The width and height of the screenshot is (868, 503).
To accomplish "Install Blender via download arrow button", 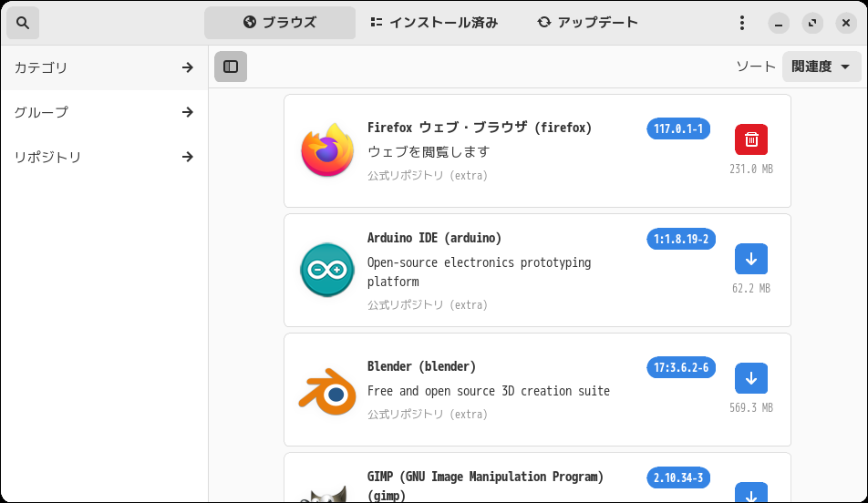I will coord(751,378).
